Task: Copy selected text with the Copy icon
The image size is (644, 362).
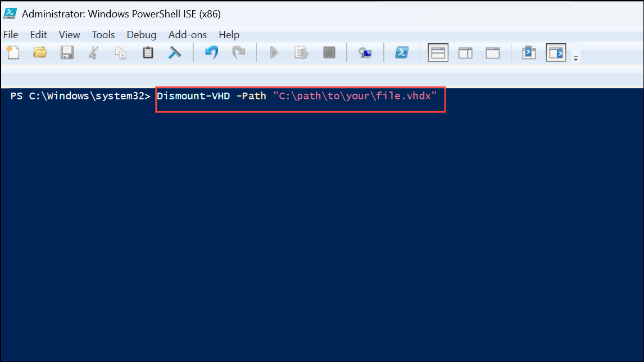Action: tap(120, 52)
